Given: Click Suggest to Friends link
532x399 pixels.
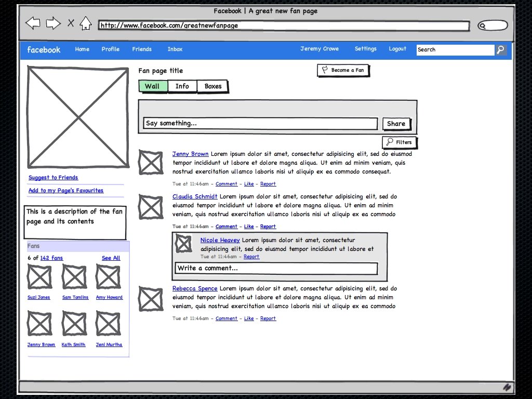Looking at the screenshot, I should (x=54, y=178).
